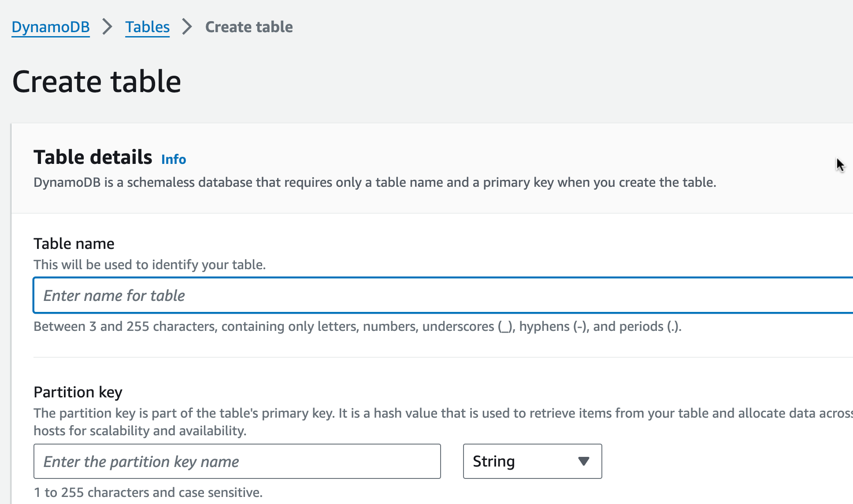Click chevron separator after DynamoDB breadcrumb
The height and width of the screenshot is (504, 853).
107,27
